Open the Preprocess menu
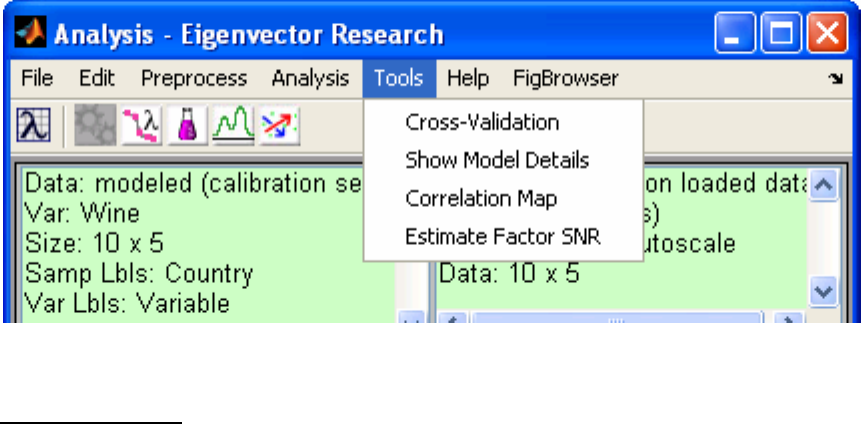This screenshot has height=424, width=861. coord(194,79)
